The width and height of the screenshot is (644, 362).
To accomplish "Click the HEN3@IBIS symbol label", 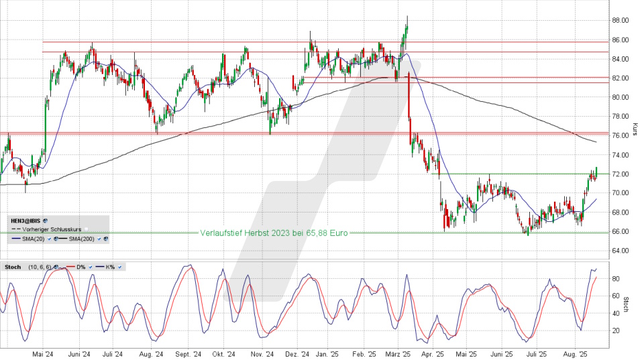I will click(x=25, y=221).
